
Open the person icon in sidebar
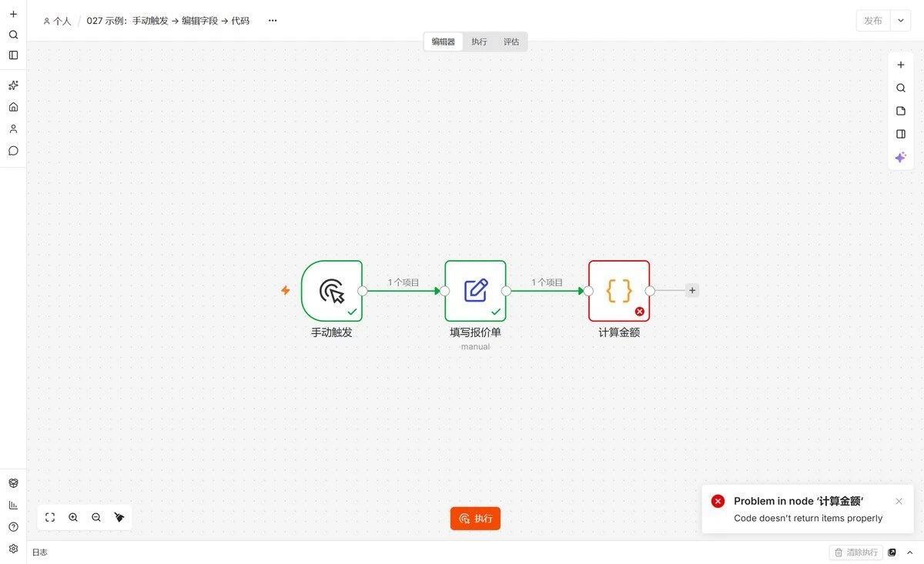pyautogui.click(x=13, y=128)
